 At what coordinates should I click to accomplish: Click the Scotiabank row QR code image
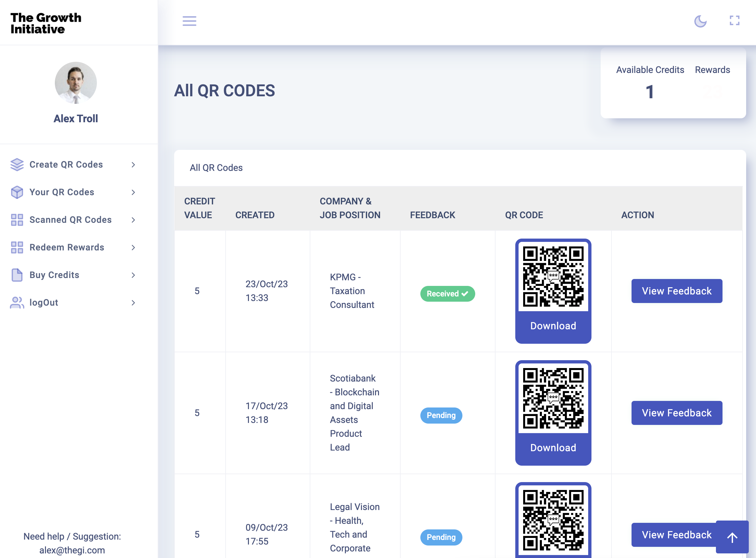[x=553, y=398]
